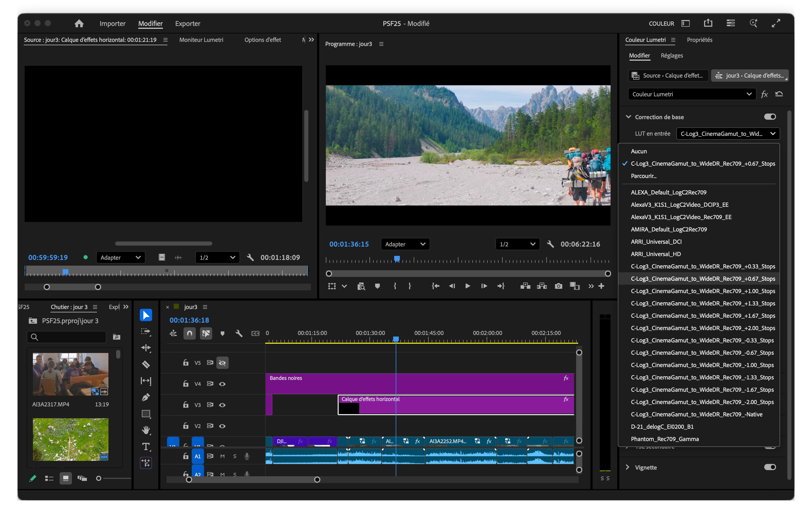Select the Razor tool in toolbar
The height and width of the screenshot is (522, 812).
point(146,364)
